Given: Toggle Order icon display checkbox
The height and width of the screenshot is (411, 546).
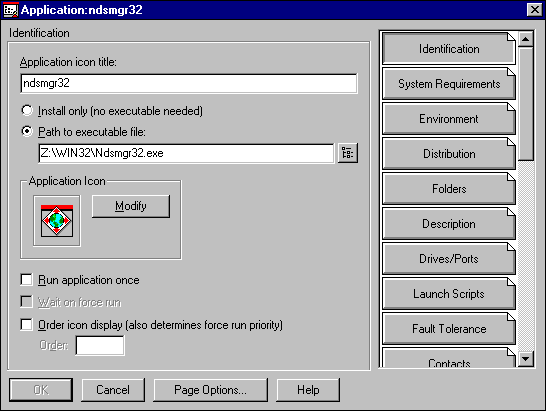Looking at the screenshot, I should 26,324.
